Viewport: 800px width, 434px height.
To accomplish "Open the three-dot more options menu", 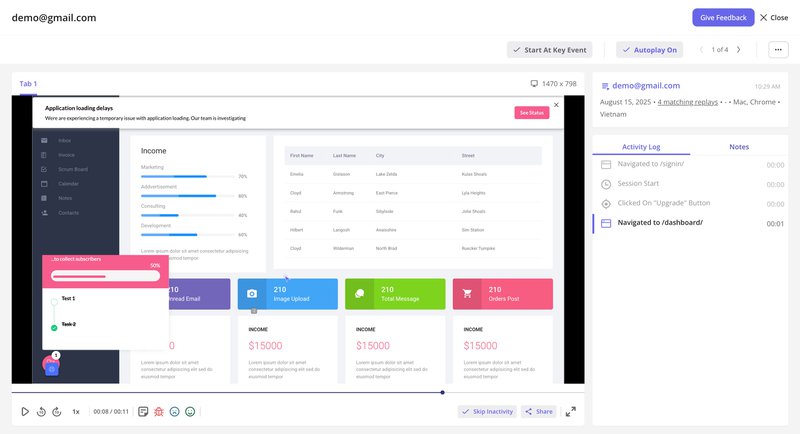I will pos(777,49).
